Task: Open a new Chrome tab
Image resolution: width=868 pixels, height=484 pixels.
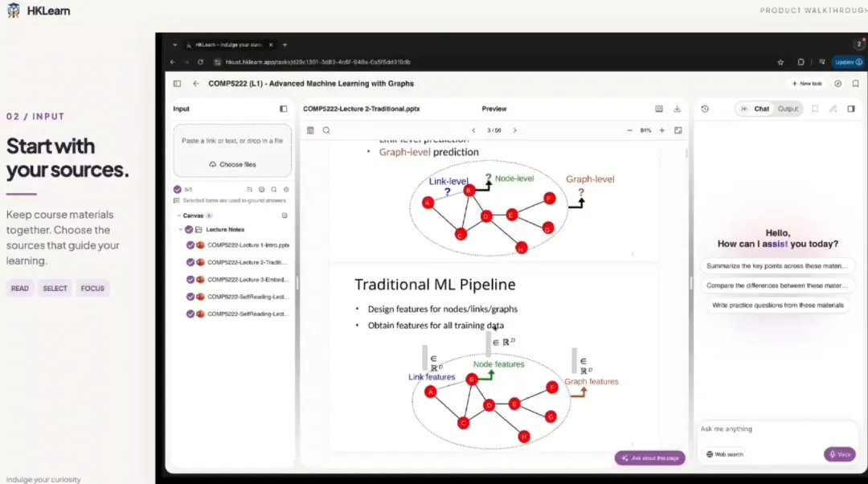Action: pos(285,45)
